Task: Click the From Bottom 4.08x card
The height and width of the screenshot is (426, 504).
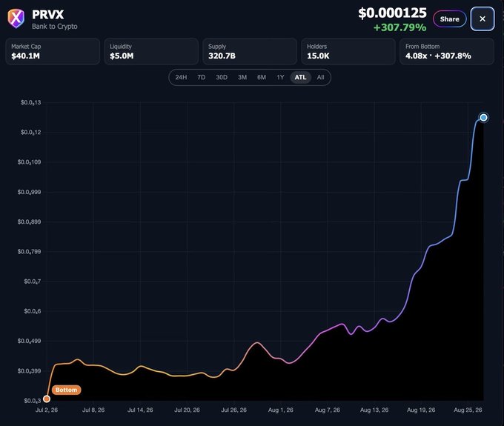Action: coord(447,51)
